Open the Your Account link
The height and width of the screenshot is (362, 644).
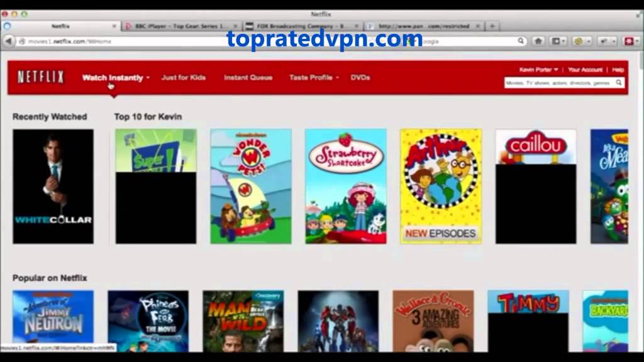point(585,70)
